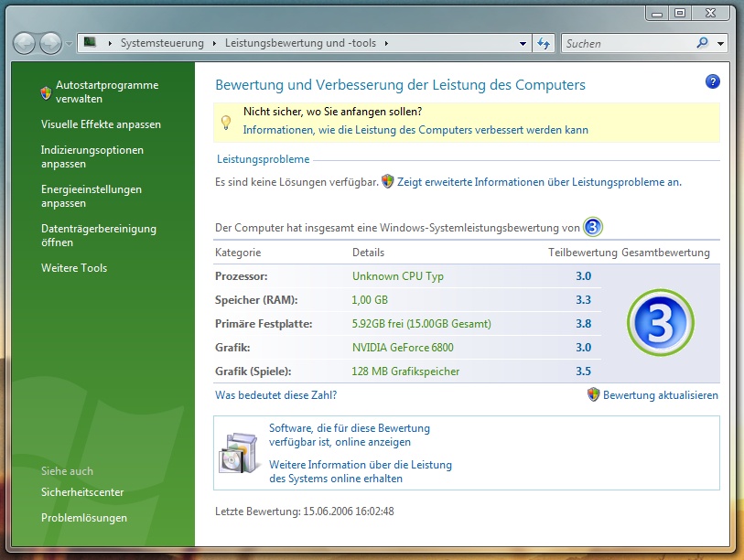Open Software für diese Bewertung online anzeigen

(x=350, y=435)
